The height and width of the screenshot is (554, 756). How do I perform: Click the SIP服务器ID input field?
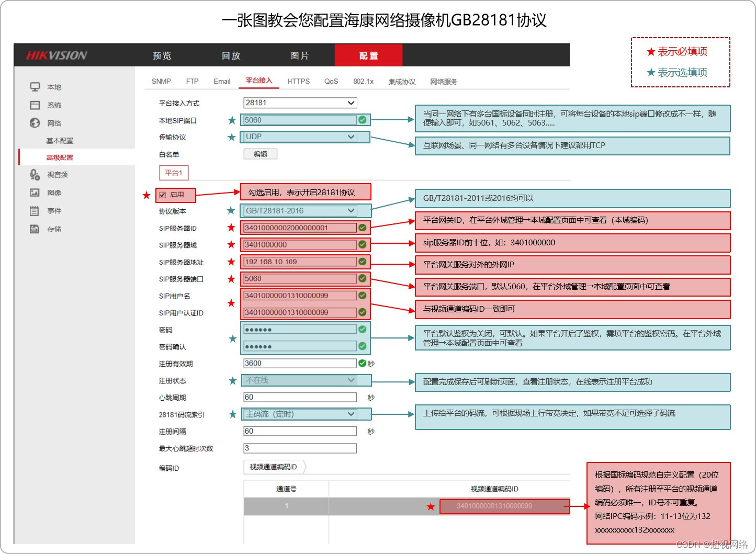[300, 228]
